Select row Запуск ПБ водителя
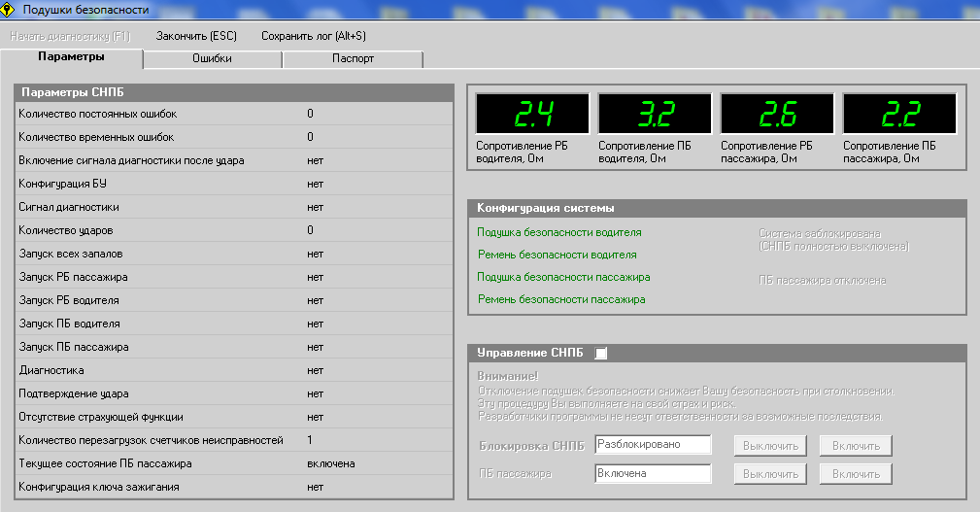This screenshot has height=512, width=980. point(234,324)
